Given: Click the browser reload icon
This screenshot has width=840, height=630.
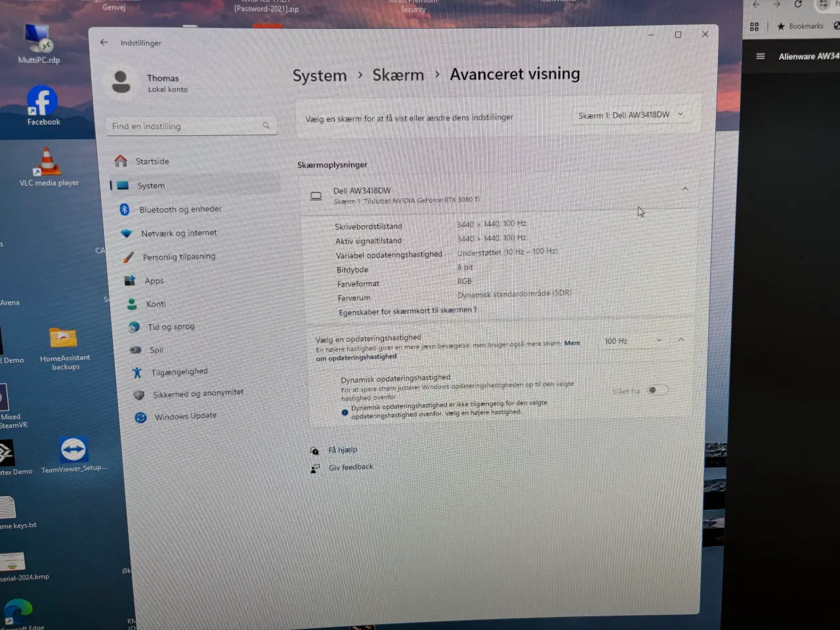Looking at the screenshot, I should click(798, 4).
